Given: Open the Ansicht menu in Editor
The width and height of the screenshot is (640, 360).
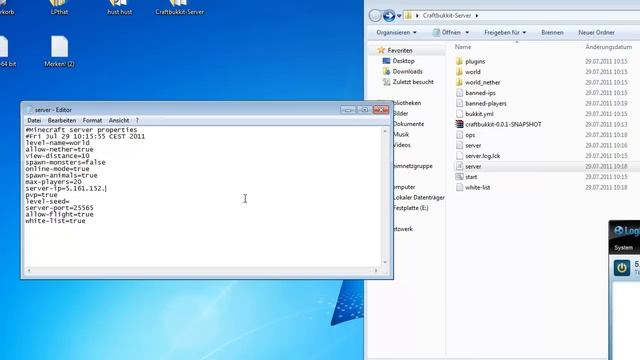Looking at the screenshot, I should (x=119, y=120).
